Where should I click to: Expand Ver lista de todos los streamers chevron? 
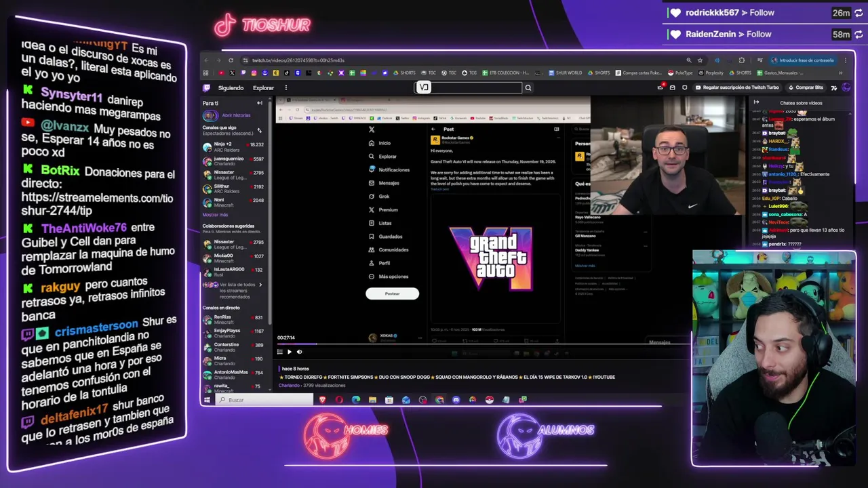tap(260, 285)
